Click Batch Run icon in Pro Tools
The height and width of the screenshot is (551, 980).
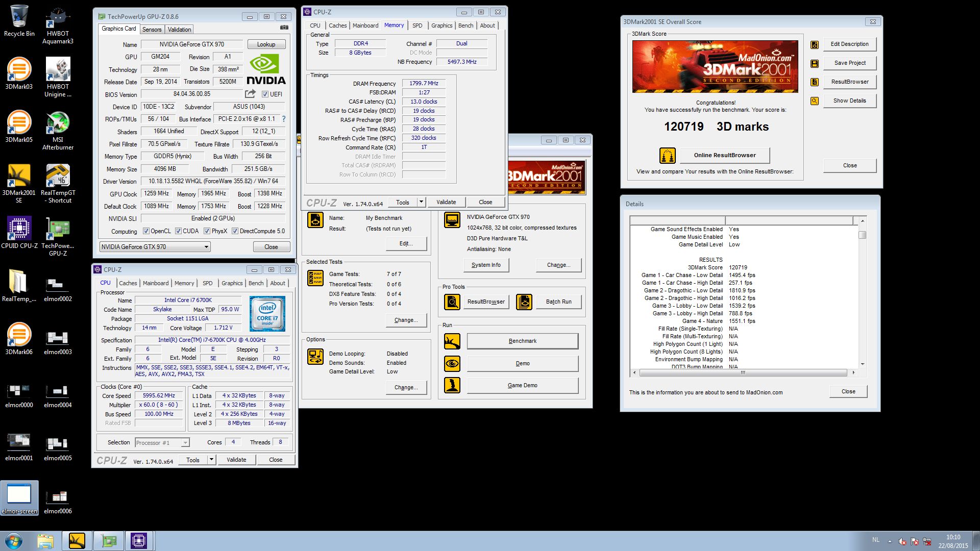pos(524,302)
